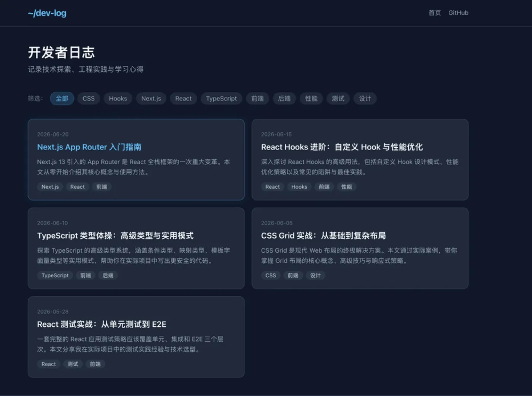The width and height of the screenshot is (532, 396).
Task: Click the 2026-06-05 date text
Action: [277, 223]
